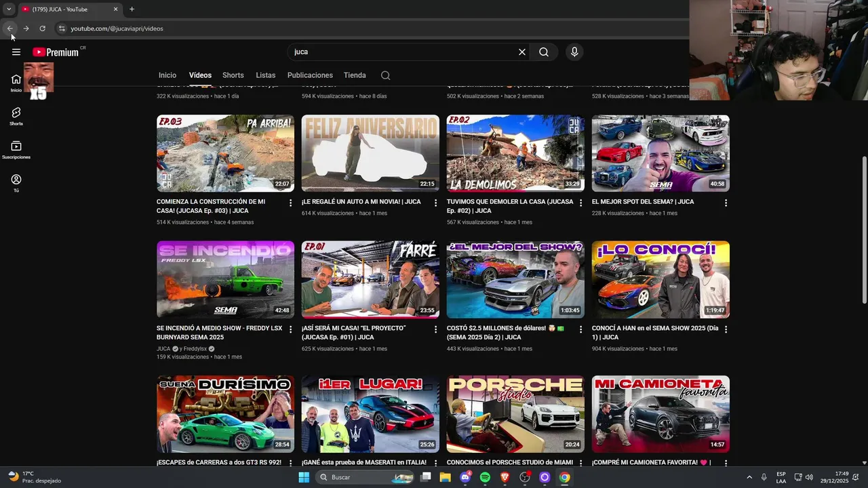
Task: Clear the search box with the X icon
Action: pos(522,52)
